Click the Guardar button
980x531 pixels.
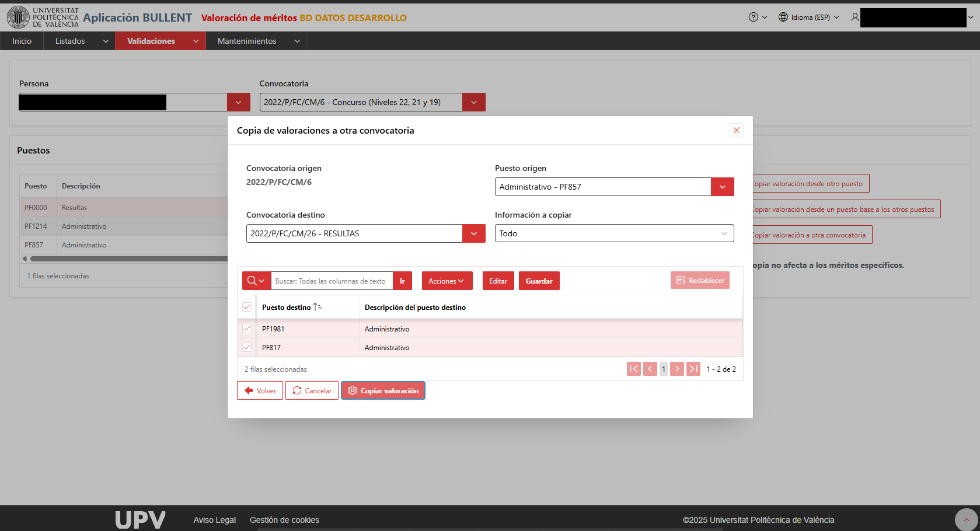(539, 281)
